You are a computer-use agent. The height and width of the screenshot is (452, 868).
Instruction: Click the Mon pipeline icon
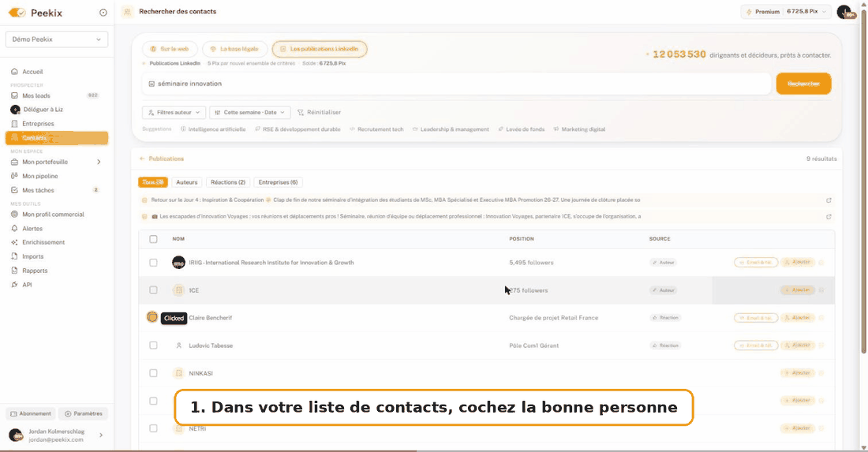[14, 176]
